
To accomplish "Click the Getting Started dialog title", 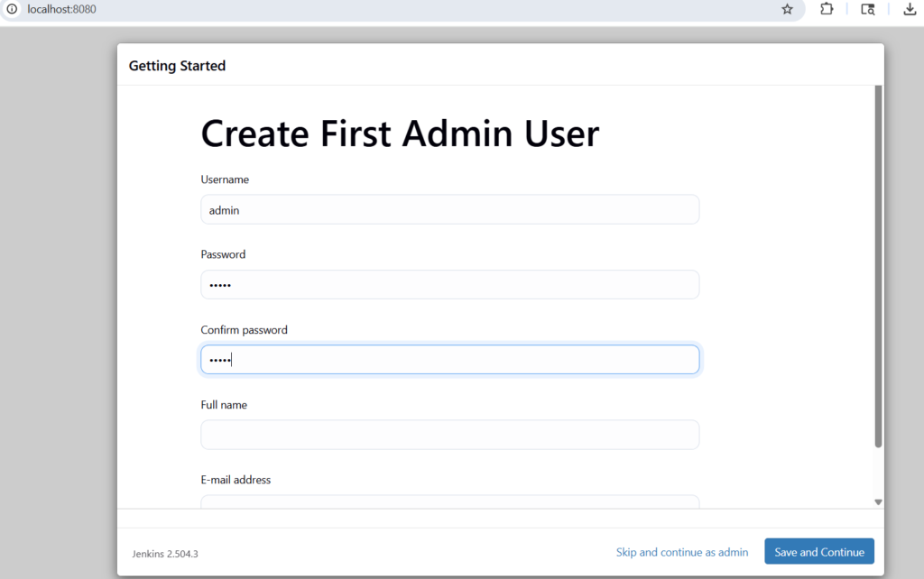I will 177,65.
